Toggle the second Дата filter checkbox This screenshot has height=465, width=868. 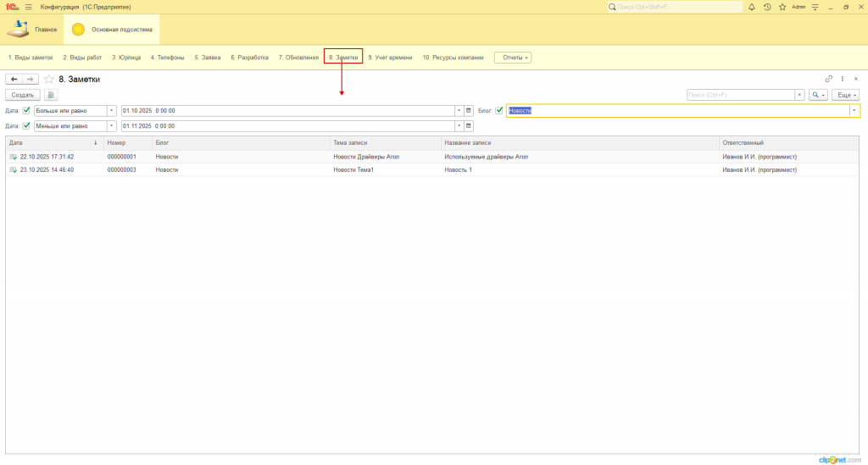[26, 126]
